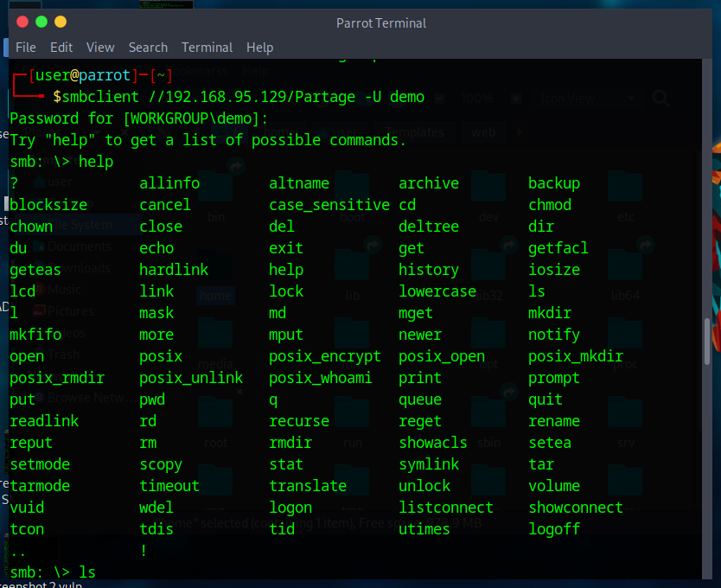Click the word 'posix_encrypt' in help output
The width and height of the screenshot is (721, 588).
[325, 356]
